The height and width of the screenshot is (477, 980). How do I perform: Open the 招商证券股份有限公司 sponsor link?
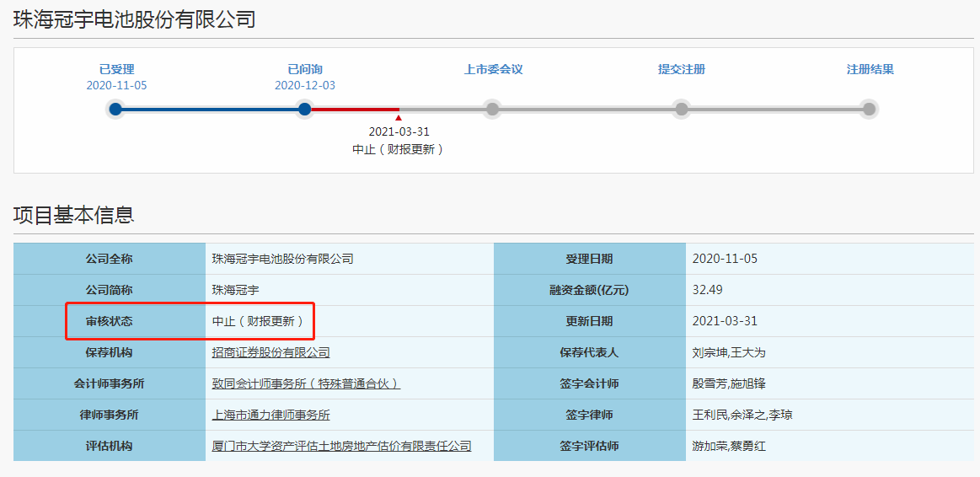271,352
